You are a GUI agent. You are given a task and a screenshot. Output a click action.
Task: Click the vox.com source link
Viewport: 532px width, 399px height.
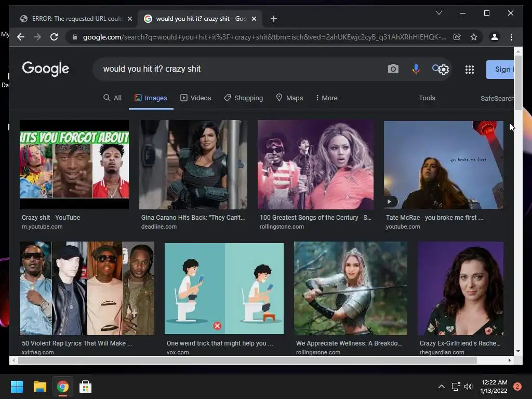click(x=178, y=352)
